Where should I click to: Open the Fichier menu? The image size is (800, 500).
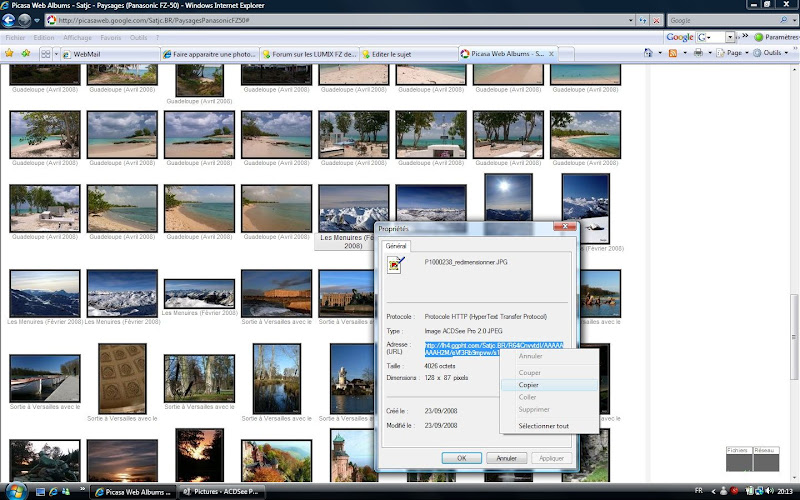click(15, 38)
